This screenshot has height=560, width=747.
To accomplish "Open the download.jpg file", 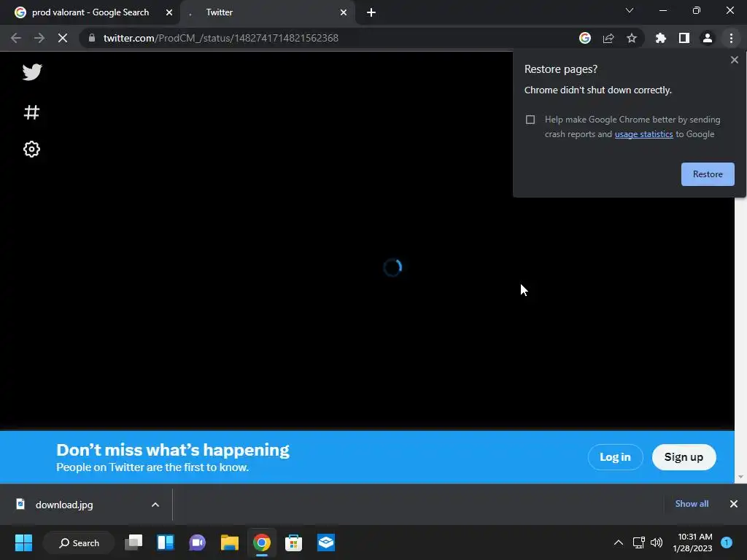I will coord(64,505).
